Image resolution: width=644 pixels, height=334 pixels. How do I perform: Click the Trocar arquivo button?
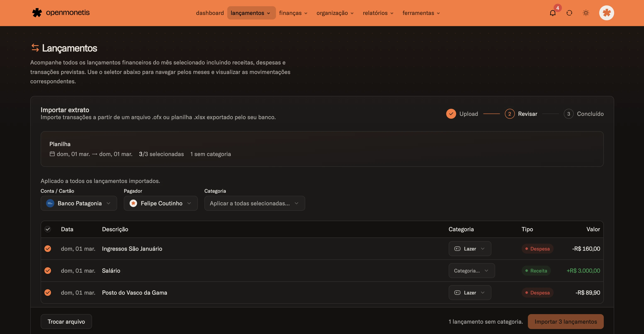click(x=66, y=322)
